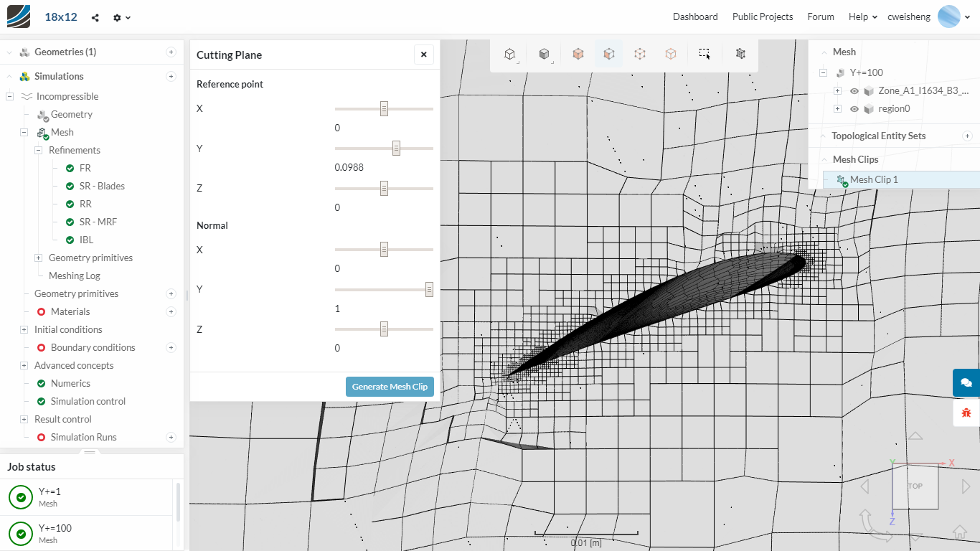This screenshot has width=980, height=551.
Task: Open the Public Projects page
Action: 762,17
